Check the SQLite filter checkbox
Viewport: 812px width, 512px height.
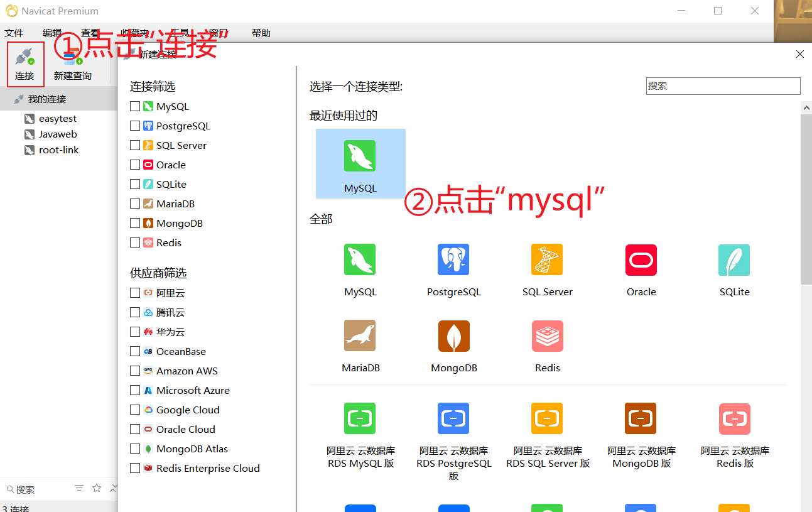click(135, 184)
